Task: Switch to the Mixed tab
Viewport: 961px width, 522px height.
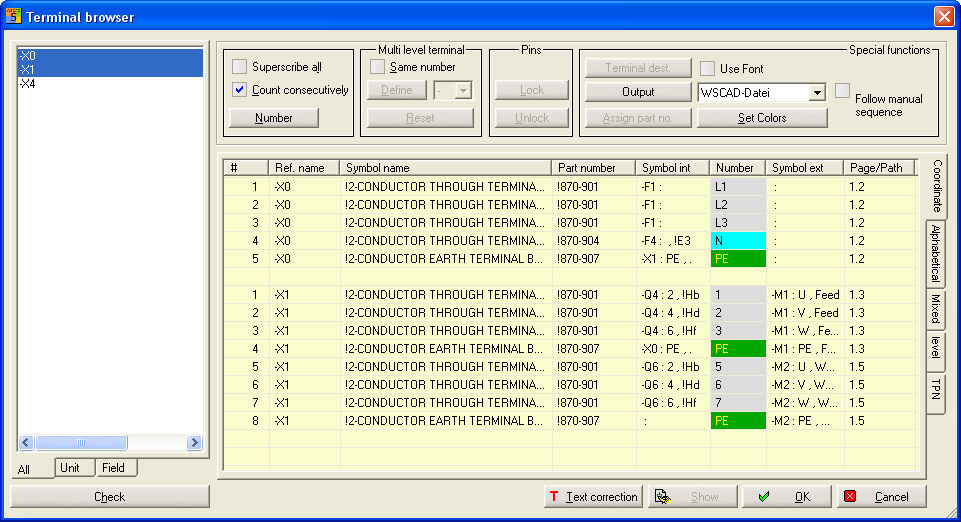Action: [x=935, y=309]
